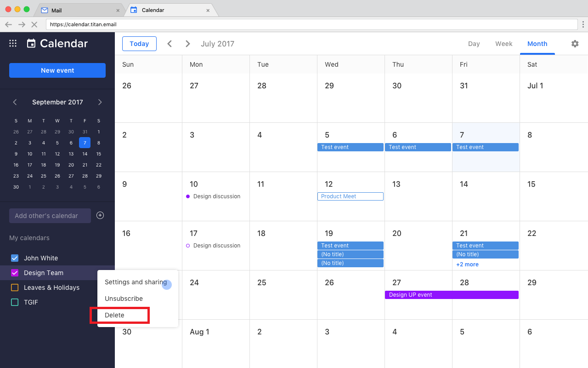
Task: Go to previous month in main calendar
Action: click(170, 44)
